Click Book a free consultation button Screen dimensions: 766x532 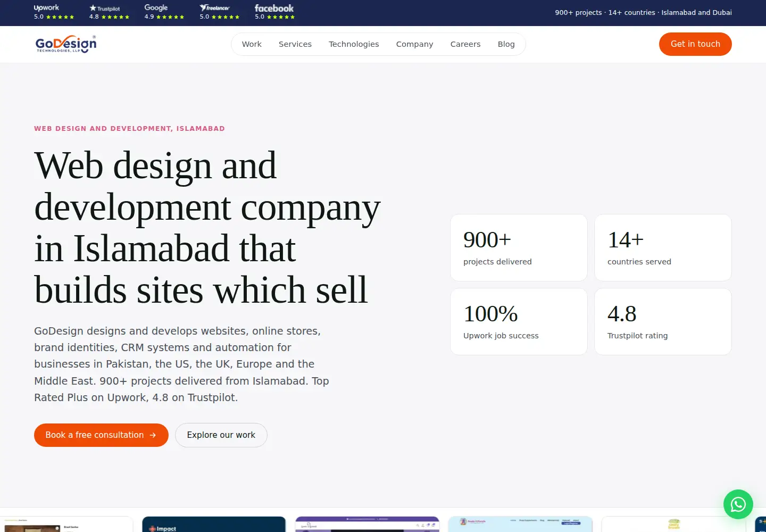click(101, 435)
